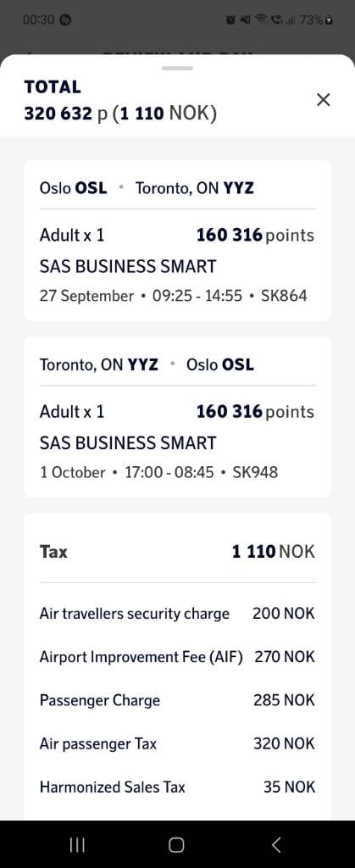Tap the Android back arrow
The height and width of the screenshot is (868, 355).
click(x=276, y=844)
